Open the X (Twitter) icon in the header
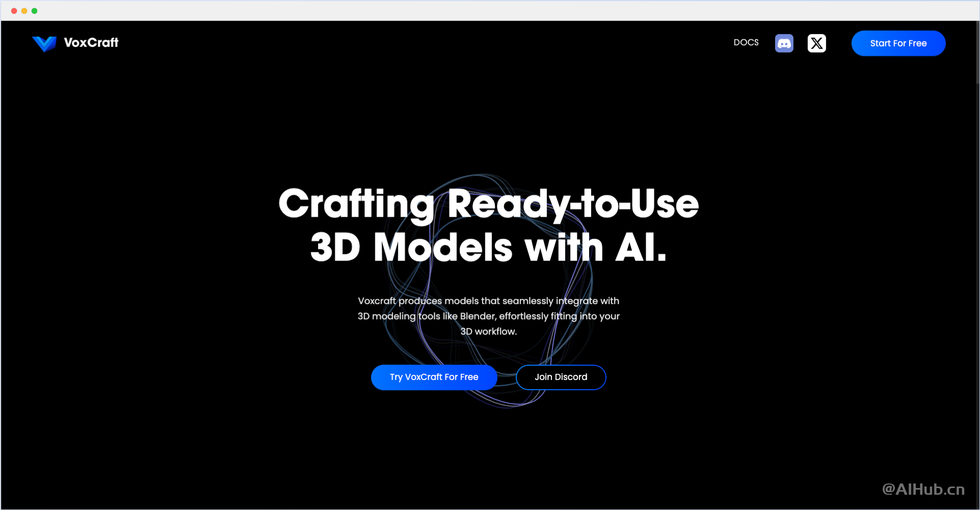This screenshot has width=980, height=510. (816, 43)
